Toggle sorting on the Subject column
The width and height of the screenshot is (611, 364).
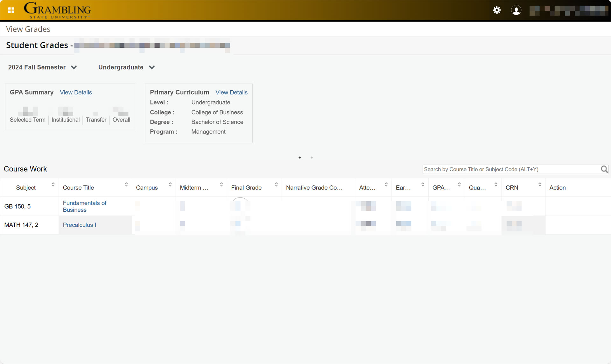[x=53, y=184]
